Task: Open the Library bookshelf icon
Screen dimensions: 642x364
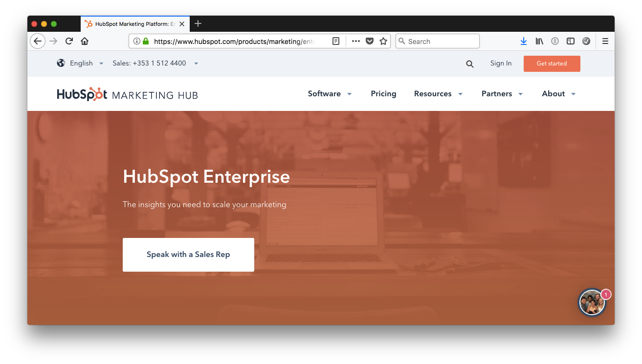Action: [x=539, y=41]
